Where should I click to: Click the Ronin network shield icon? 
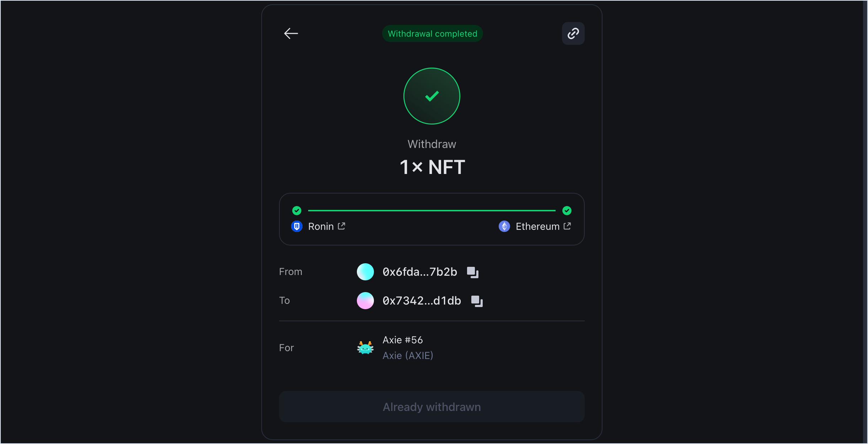pos(296,226)
